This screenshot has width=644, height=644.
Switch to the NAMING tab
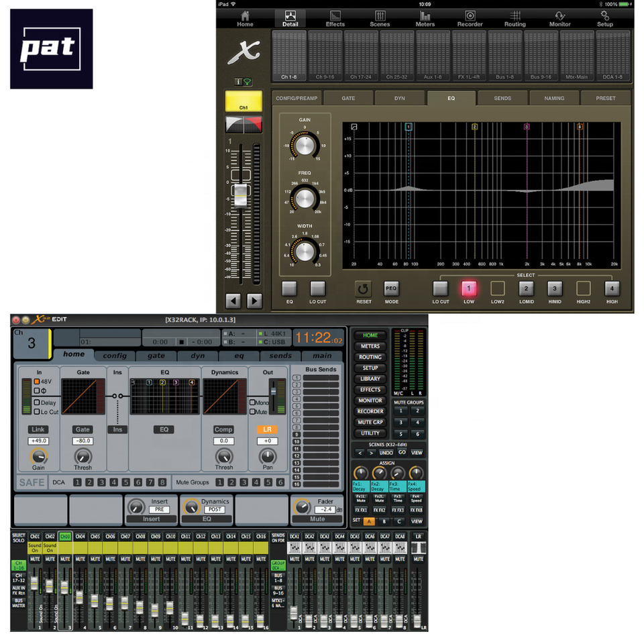(554, 99)
